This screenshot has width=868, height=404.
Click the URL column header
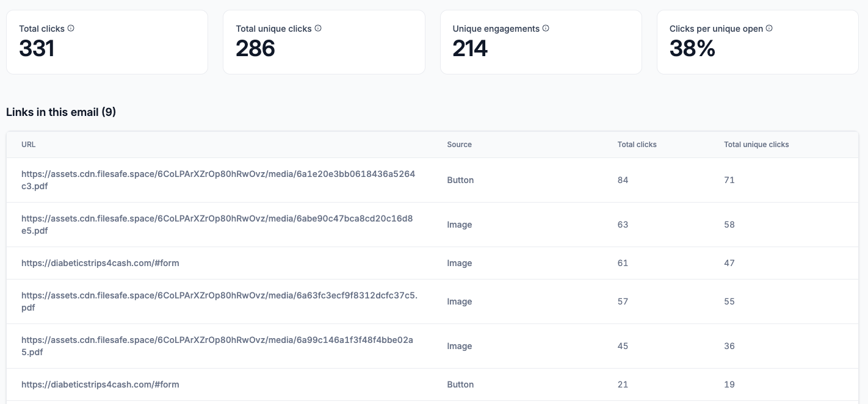[x=28, y=145]
